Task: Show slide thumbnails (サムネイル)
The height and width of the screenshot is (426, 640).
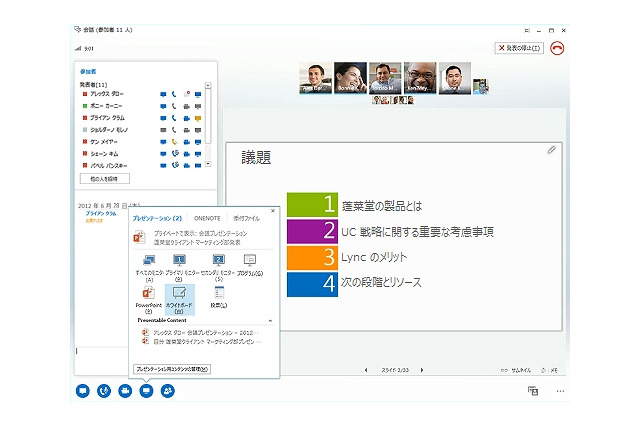Action: tap(516, 370)
